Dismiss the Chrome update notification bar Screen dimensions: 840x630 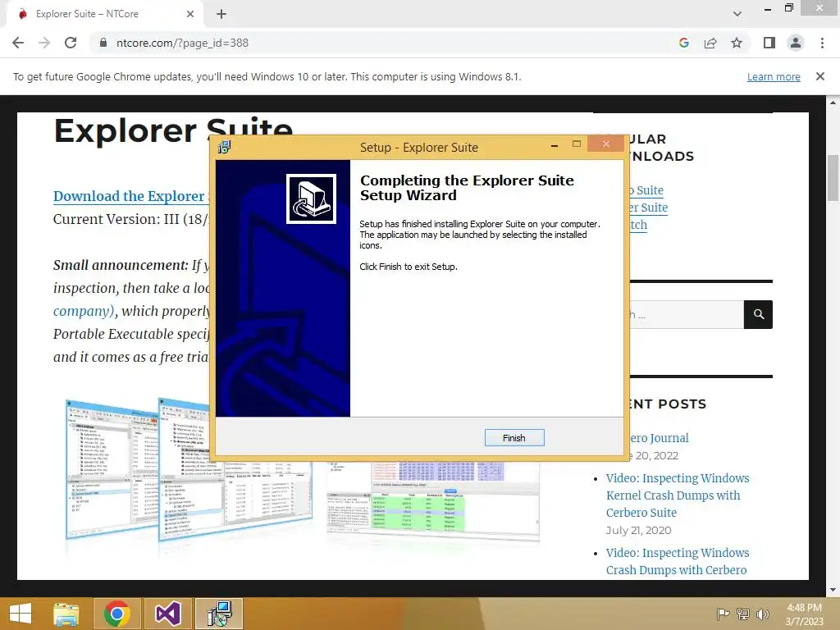(x=820, y=76)
